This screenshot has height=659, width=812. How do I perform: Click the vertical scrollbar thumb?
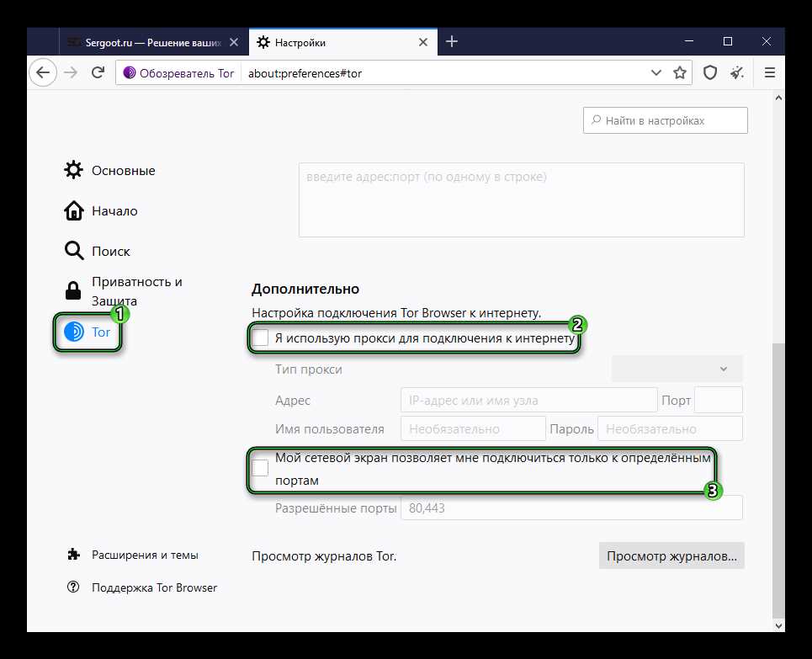[778, 480]
